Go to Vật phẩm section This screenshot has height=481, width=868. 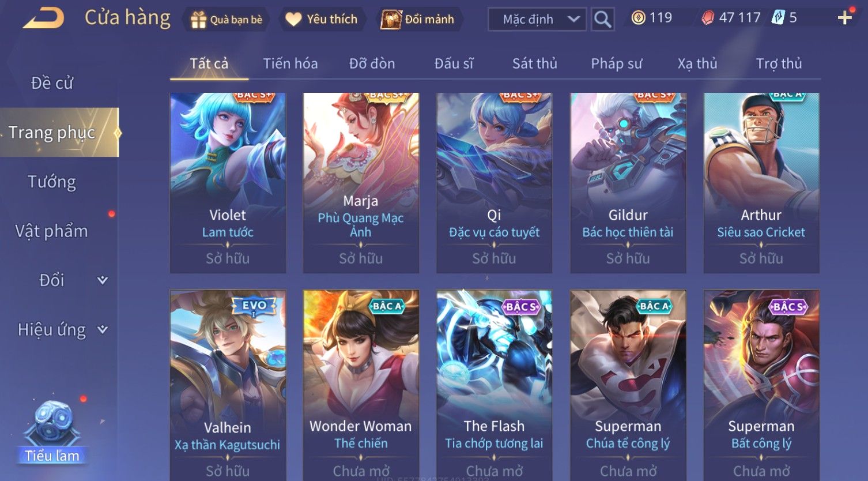point(52,231)
